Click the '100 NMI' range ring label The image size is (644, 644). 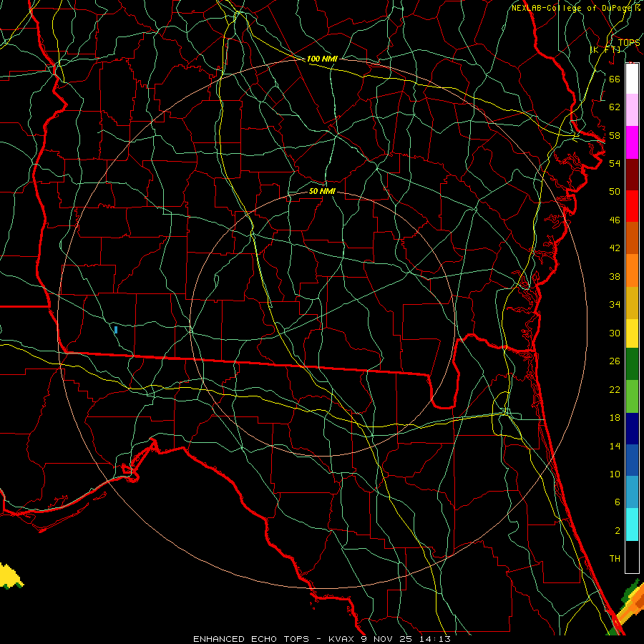pyautogui.click(x=322, y=59)
